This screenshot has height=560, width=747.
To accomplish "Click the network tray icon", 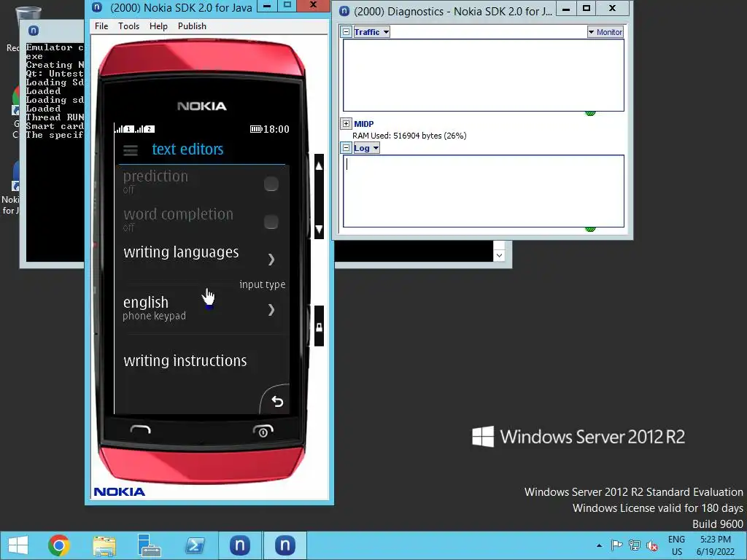I will click(x=634, y=545).
